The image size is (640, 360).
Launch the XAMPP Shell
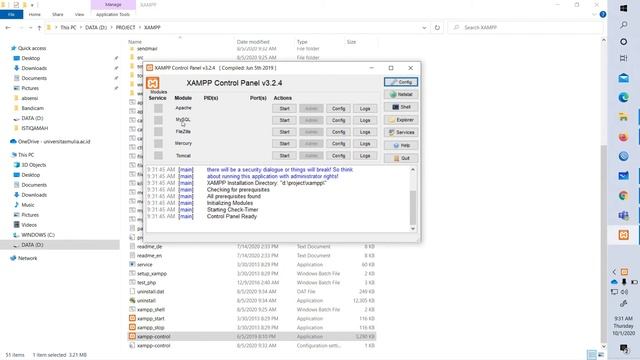coord(401,107)
